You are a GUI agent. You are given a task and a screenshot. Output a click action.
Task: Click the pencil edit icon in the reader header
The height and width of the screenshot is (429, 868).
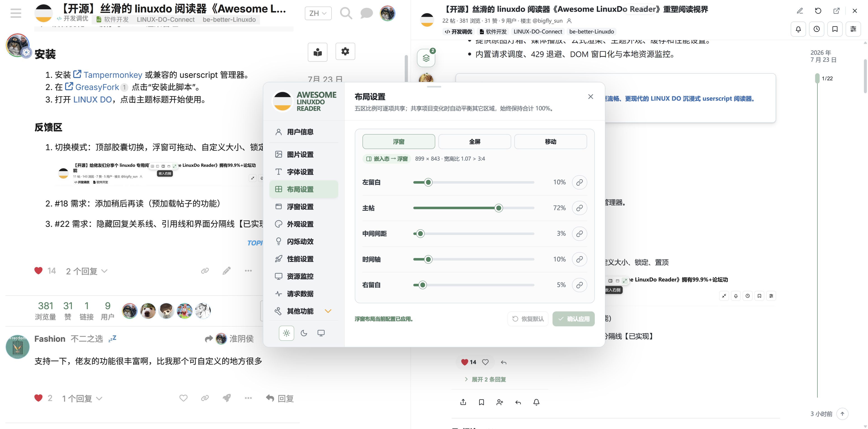point(800,11)
